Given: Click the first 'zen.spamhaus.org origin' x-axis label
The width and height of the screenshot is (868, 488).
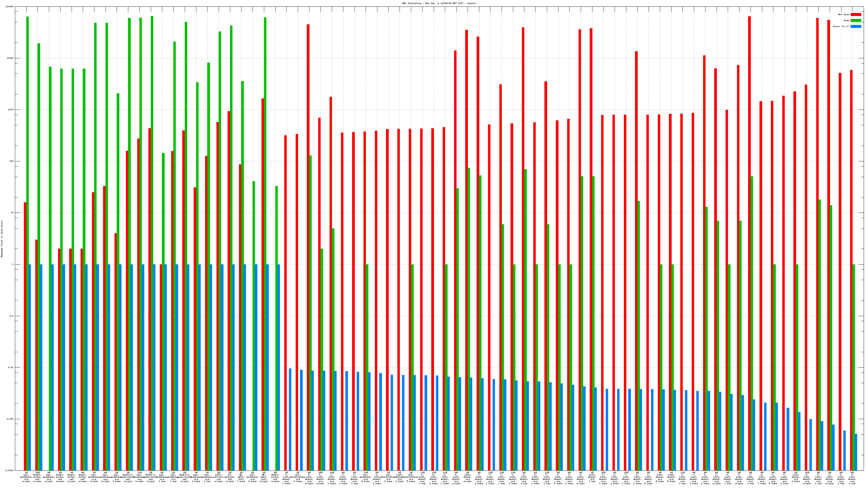Looking at the screenshot, I should 26,477.
